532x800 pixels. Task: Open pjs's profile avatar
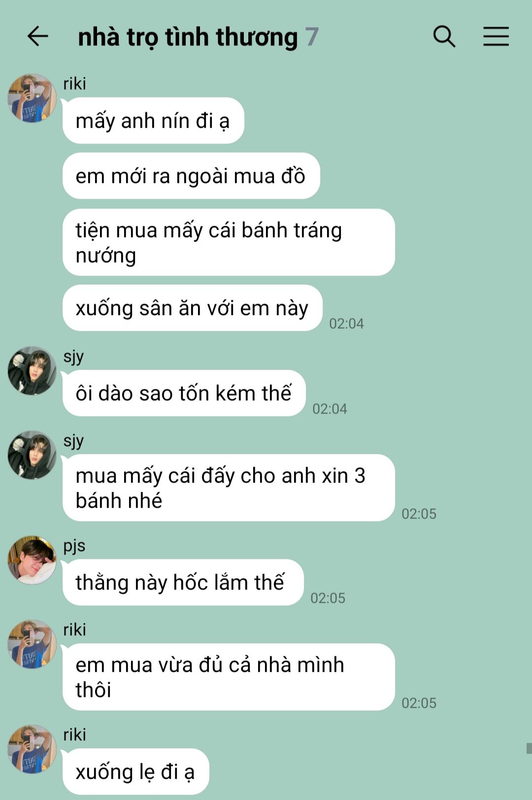click(x=32, y=560)
